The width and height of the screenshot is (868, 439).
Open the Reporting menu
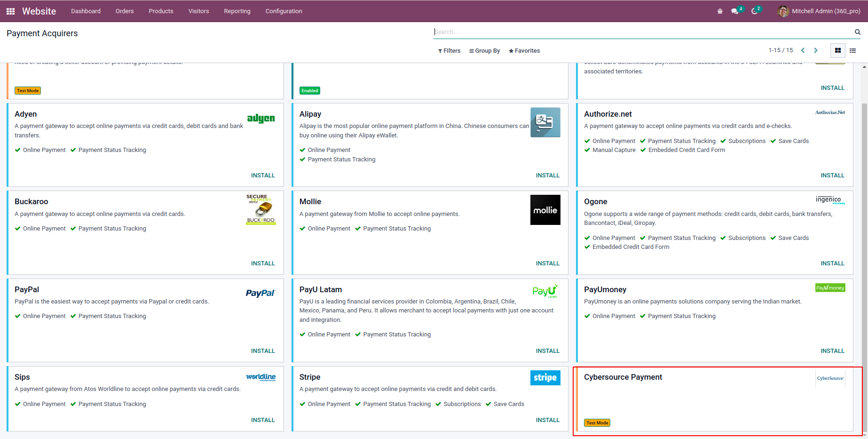(x=237, y=11)
